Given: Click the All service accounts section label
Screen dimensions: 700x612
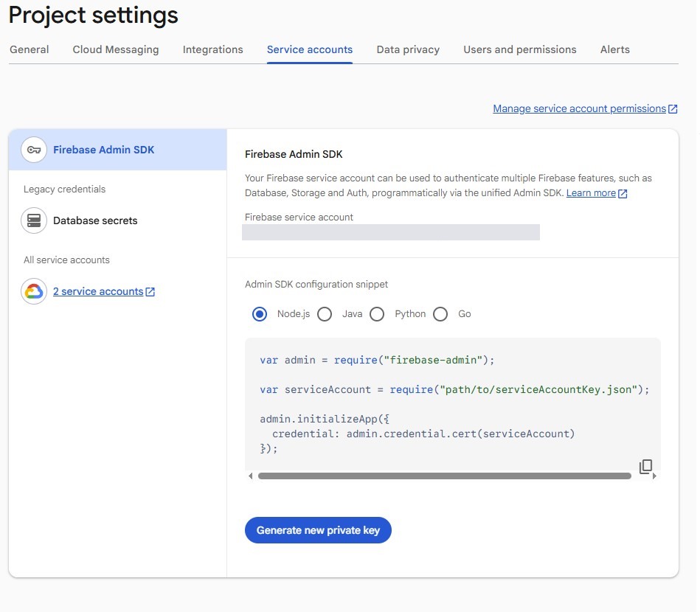Looking at the screenshot, I should [66, 260].
